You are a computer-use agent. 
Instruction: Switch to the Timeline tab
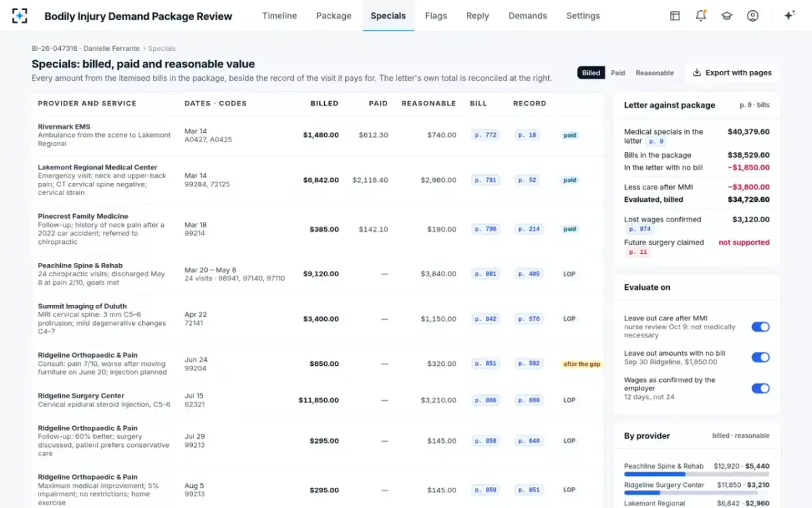pos(279,16)
